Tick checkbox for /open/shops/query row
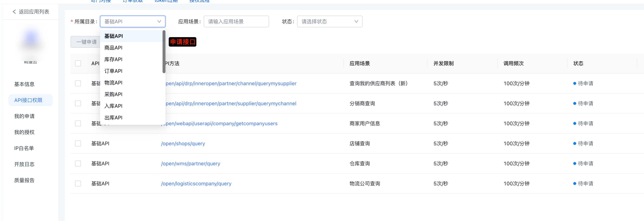This screenshot has width=644, height=221. [78, 143]
